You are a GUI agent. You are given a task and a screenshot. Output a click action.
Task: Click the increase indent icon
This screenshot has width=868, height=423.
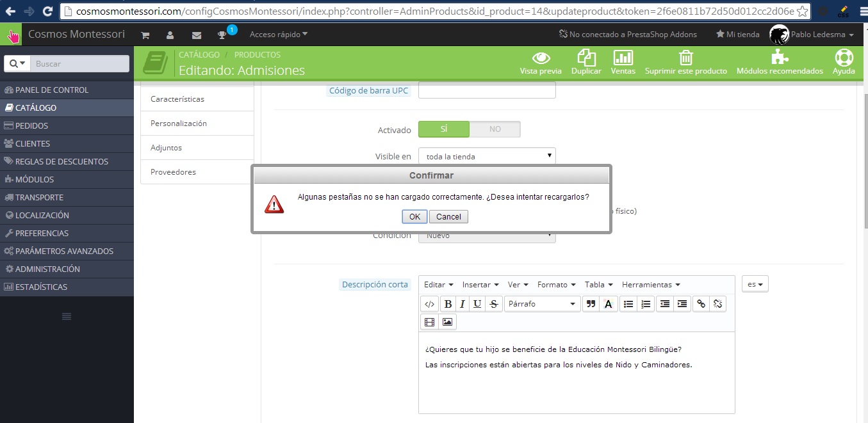[682, 304]
